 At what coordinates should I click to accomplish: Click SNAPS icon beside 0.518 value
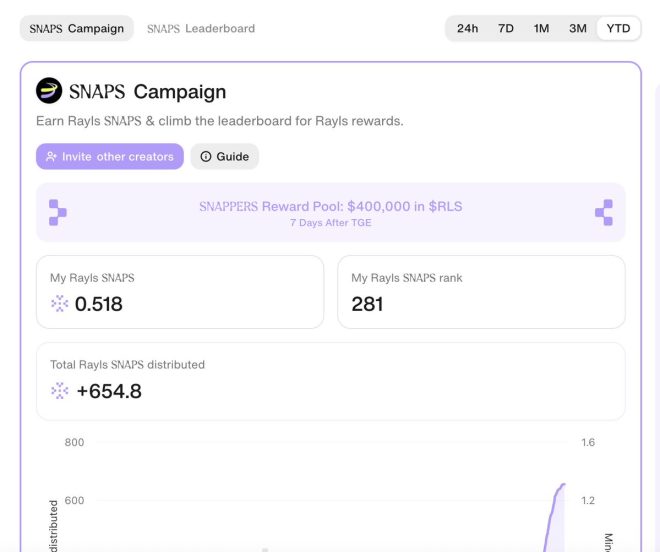coord(59,304)
